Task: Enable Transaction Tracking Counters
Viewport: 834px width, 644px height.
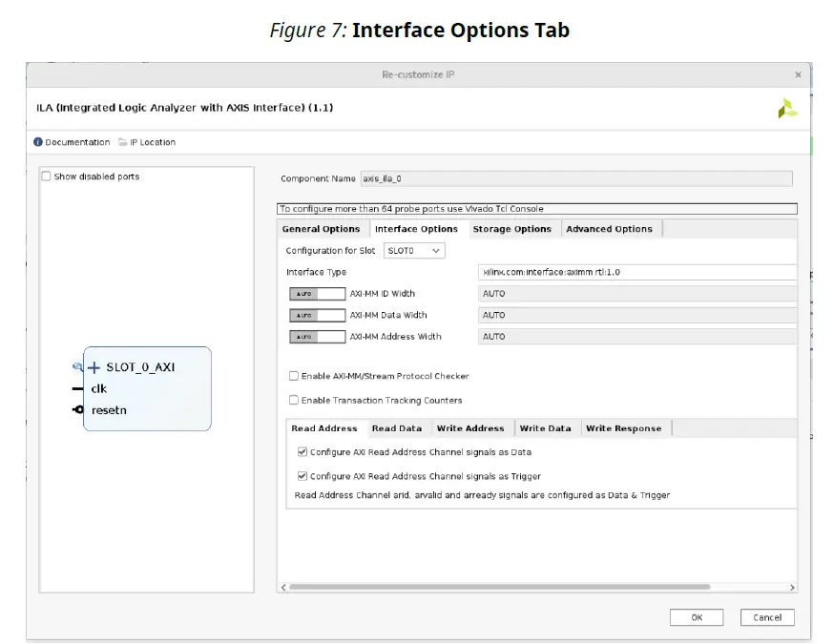Action: [294, 400]
